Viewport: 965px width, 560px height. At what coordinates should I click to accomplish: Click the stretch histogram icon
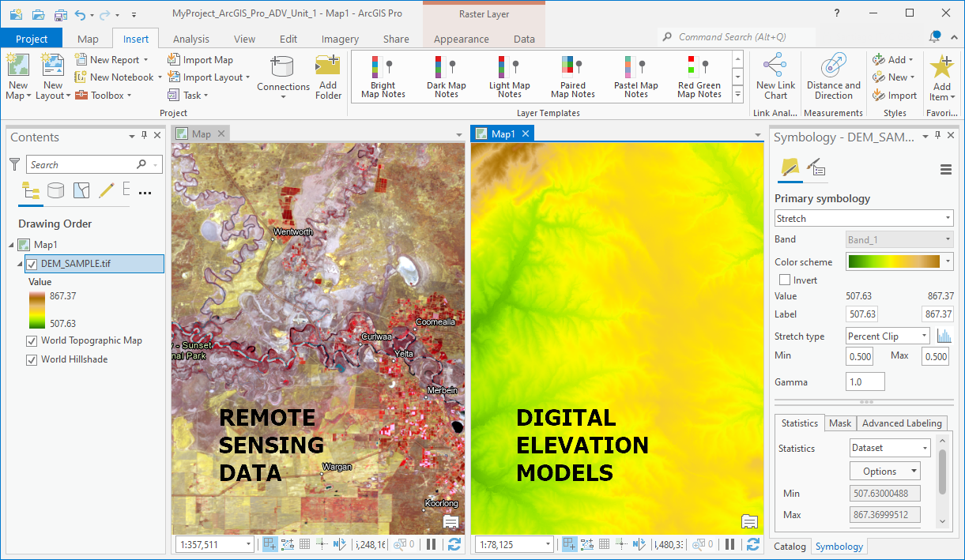944,336
